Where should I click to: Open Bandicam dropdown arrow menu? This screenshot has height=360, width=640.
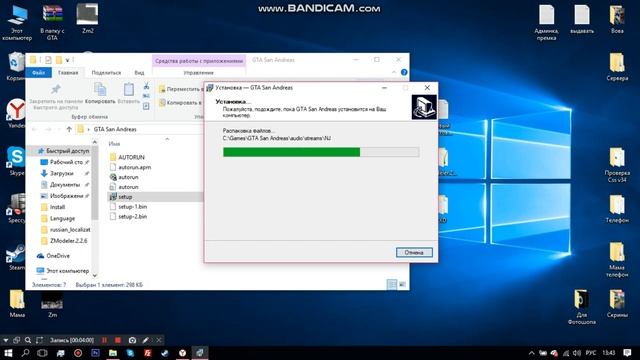(x=6, y=340)
